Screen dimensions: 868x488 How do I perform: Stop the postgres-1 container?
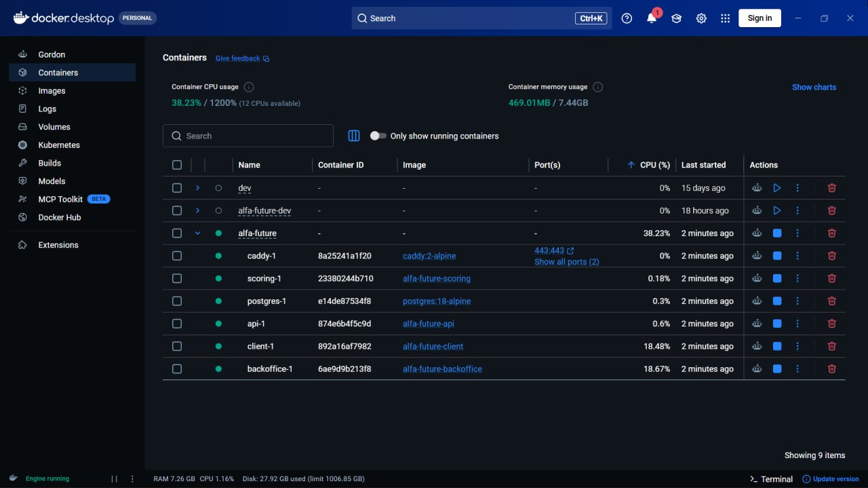pyautogui.click(x=777, y=301)
